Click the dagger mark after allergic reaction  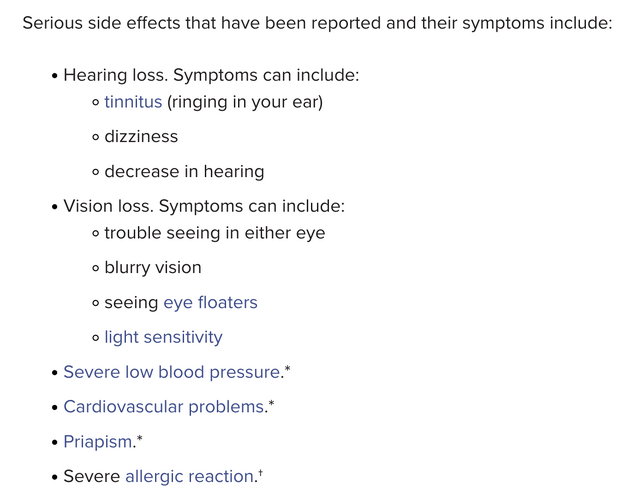pos(260,472)
